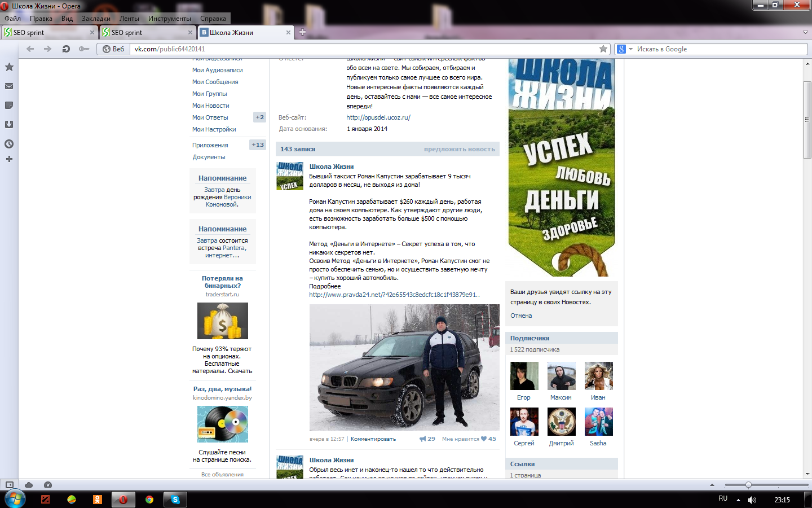Click the page vertical scrollbar thumb
This screenshot has height=508, width=812.
pos(807,120)
